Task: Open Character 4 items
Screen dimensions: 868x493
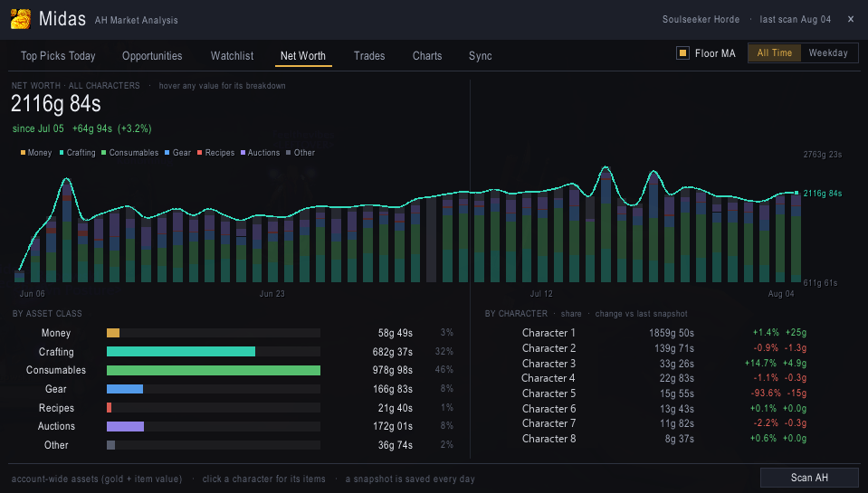Action: tap(548, 378)
